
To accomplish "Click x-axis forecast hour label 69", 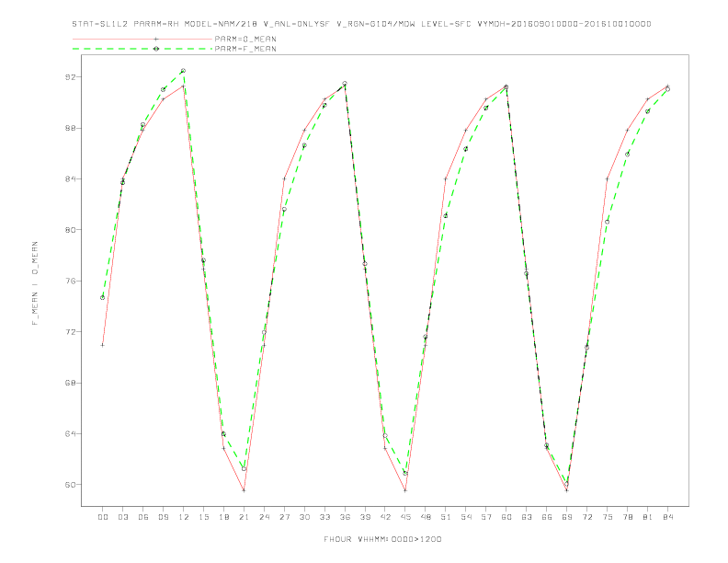I will (567, 517).
